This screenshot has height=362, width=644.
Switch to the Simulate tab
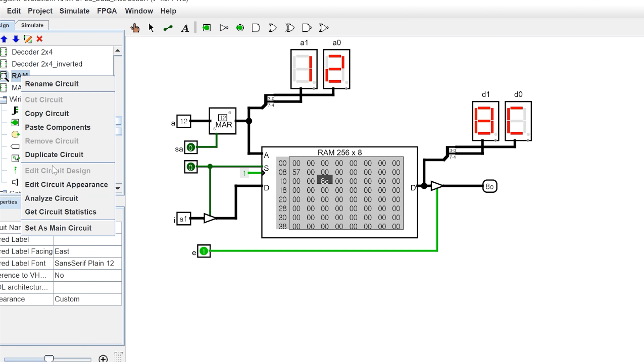point(32,25)
